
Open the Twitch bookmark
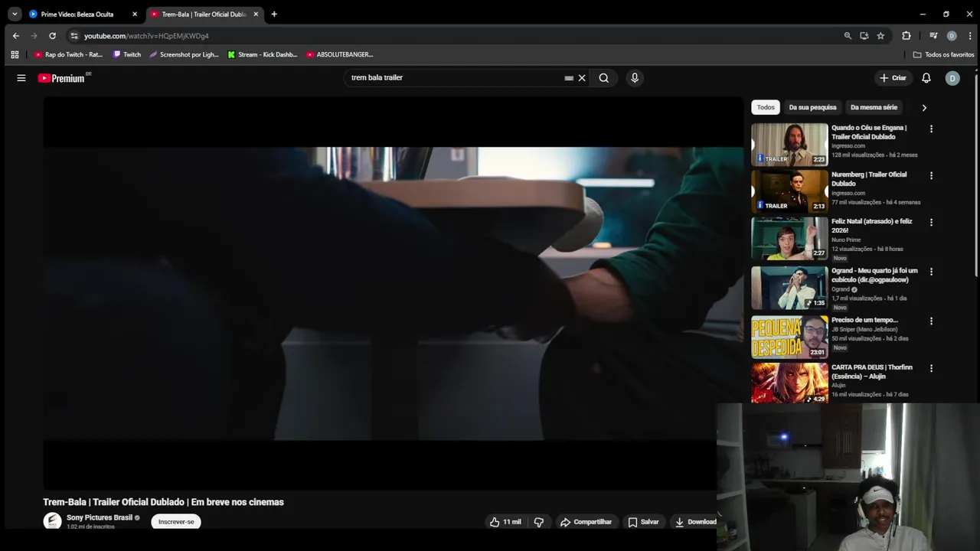coord(127,55)
